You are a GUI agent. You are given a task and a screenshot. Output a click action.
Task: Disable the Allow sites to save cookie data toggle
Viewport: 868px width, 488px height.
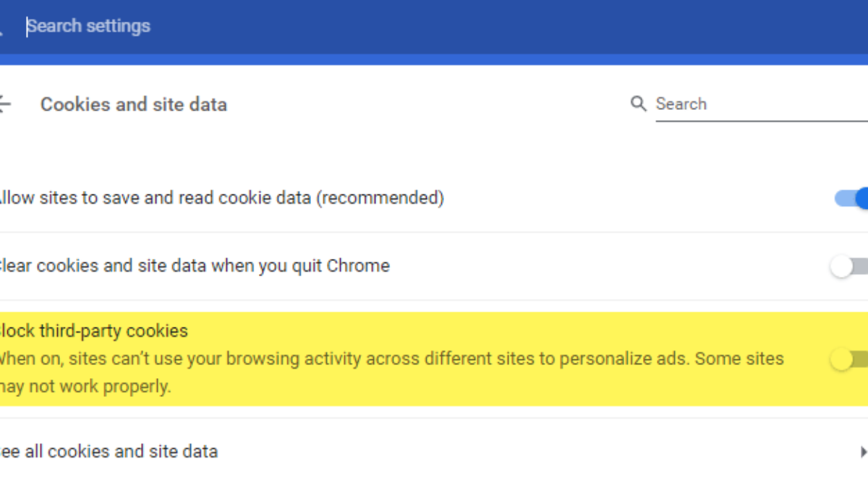click(852, 198)
